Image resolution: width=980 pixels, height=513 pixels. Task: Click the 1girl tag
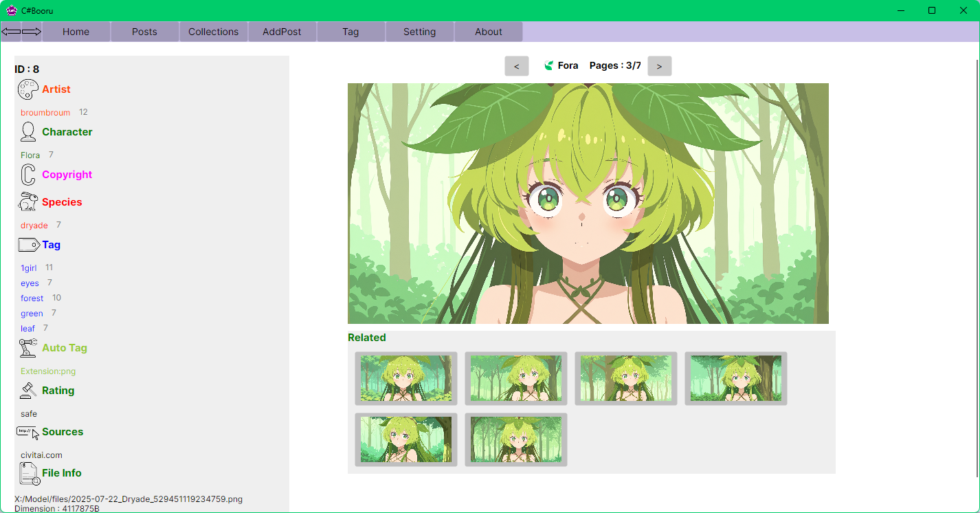[29, 268]
